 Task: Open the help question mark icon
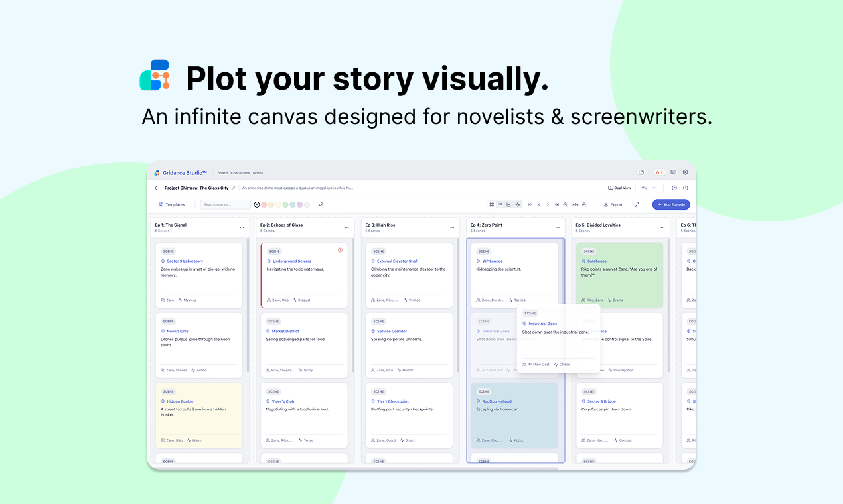click(x=674, y=188)
